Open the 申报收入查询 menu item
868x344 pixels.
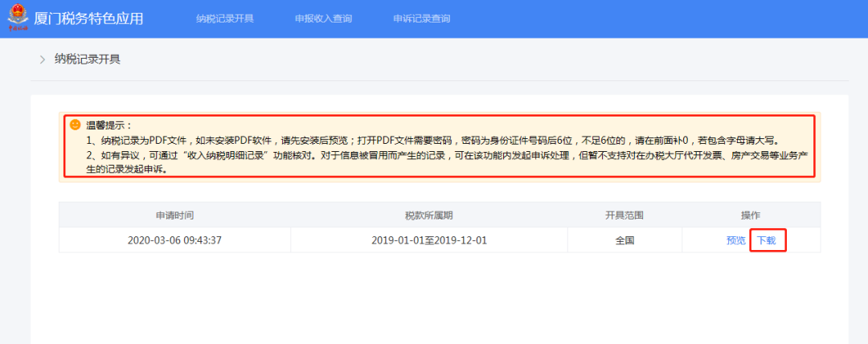point(323,18)
